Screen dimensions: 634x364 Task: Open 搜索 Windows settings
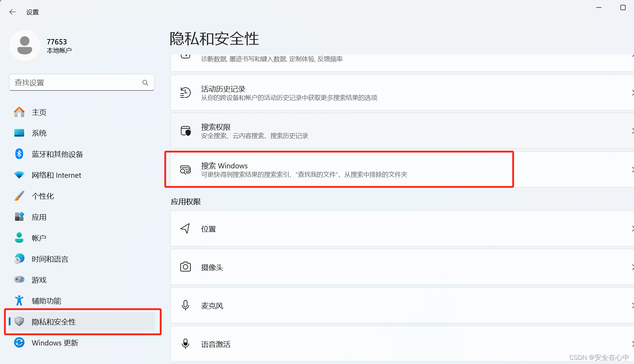click(x=402, y=169)
